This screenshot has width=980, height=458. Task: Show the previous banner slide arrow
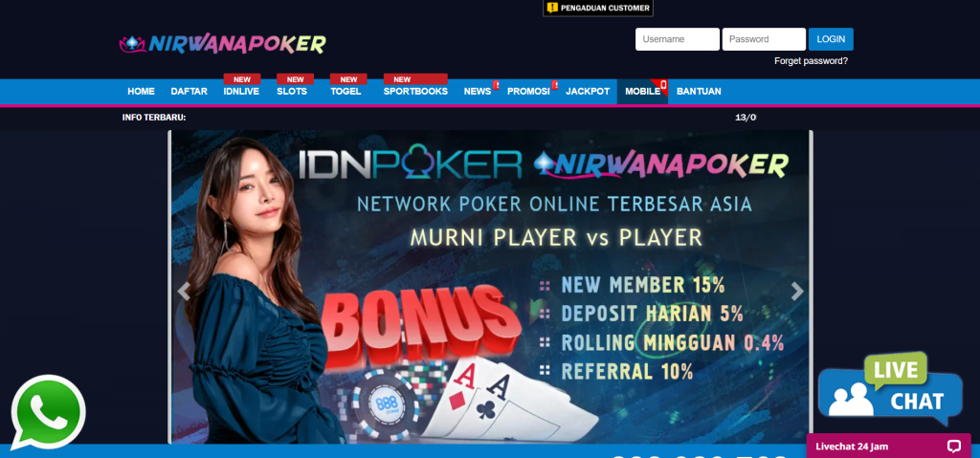pyautogui.click(x=183, y=292)
